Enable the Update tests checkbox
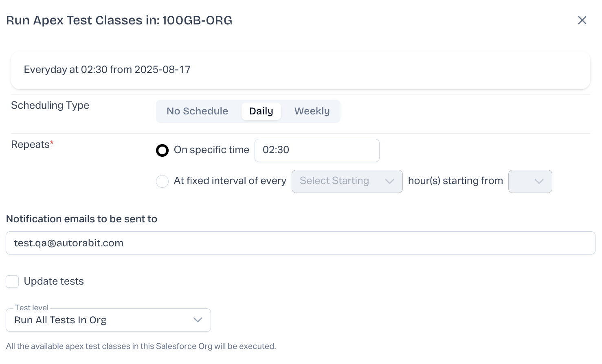This screenshot has width=602, height=364. [12, 281]
